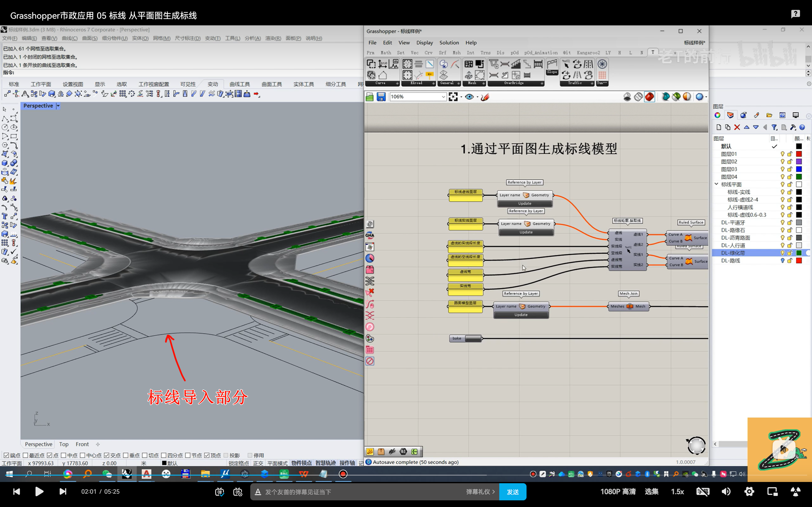Open the Solution menu in Grasshopper
The width and height of the screenshot is (812, 507).
[449, 42]
